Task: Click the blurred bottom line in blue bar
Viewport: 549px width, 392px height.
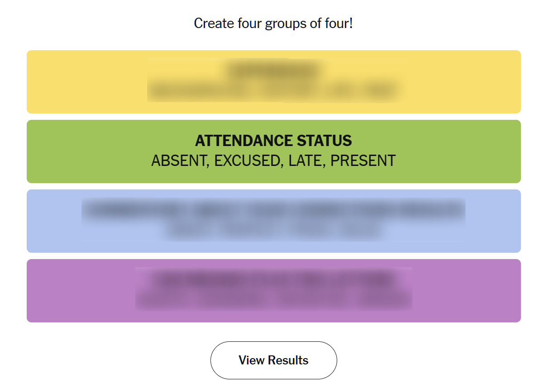Action: click(273, 231)
